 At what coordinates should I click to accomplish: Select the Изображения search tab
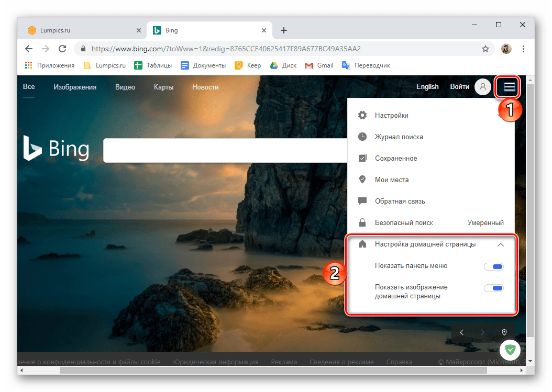click(75, 87)
